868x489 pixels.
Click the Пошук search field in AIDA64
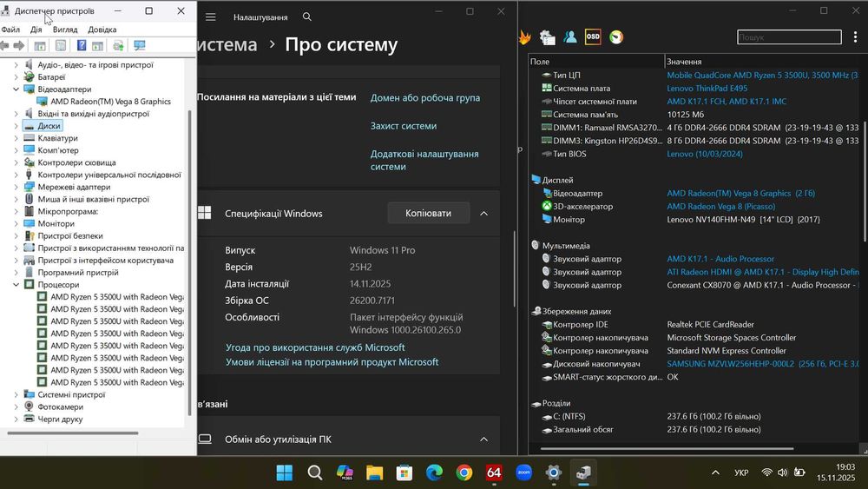tap(789, 37)
